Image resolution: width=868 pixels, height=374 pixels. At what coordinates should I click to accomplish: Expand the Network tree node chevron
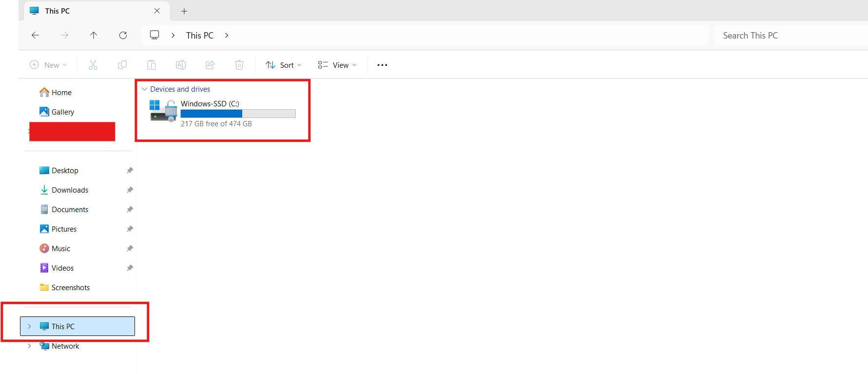click(x=30, y=346)
